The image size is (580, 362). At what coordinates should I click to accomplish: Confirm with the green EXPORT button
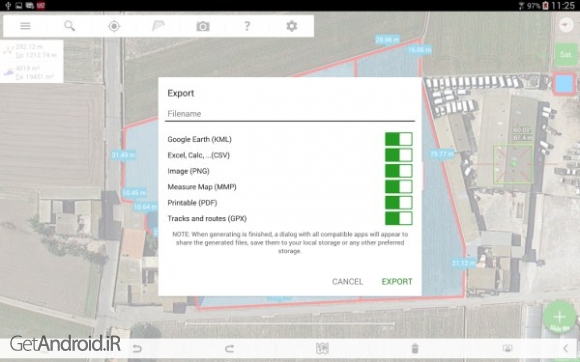point(397,281)
